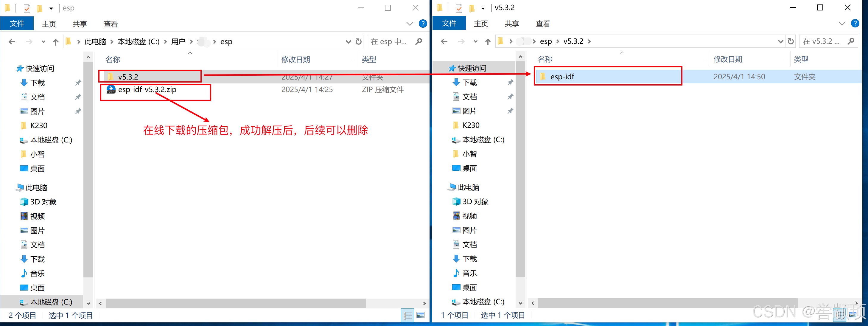The height and width of the screenshot is (326, 868).
Task: Open recent locations dropdown in v5.3.2 window
Action: pyautogui.click(x=475, y=41)
